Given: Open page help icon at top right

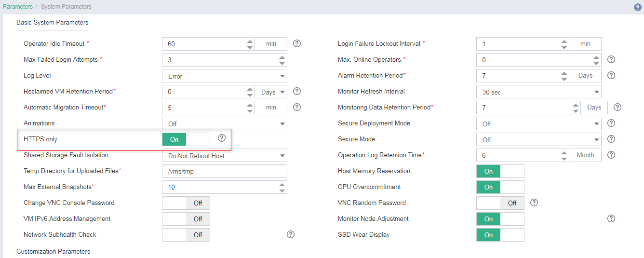Looking at the screenshot, I should click(638, 7).
